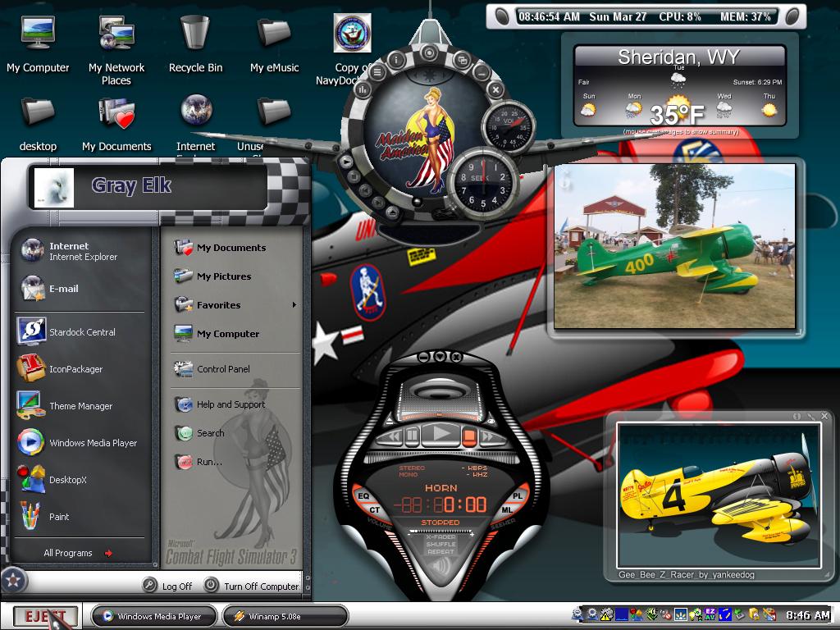The height and width of the screenshot is (630, 840).
Task: Expand the Favorites submenu arrow
Action: 294,305
